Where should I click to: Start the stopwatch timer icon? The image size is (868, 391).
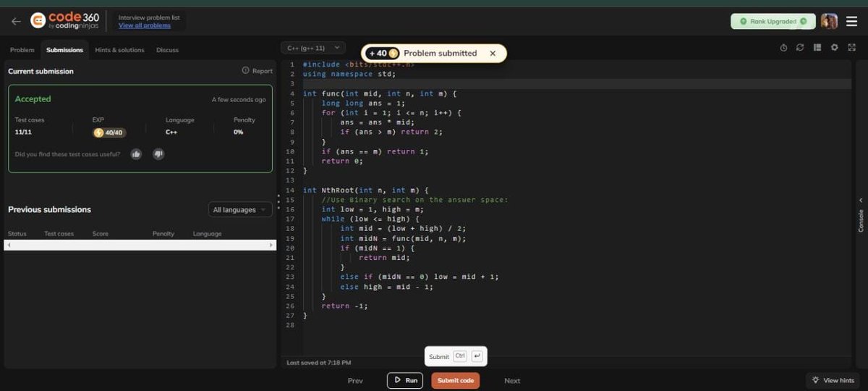[783, 48]
